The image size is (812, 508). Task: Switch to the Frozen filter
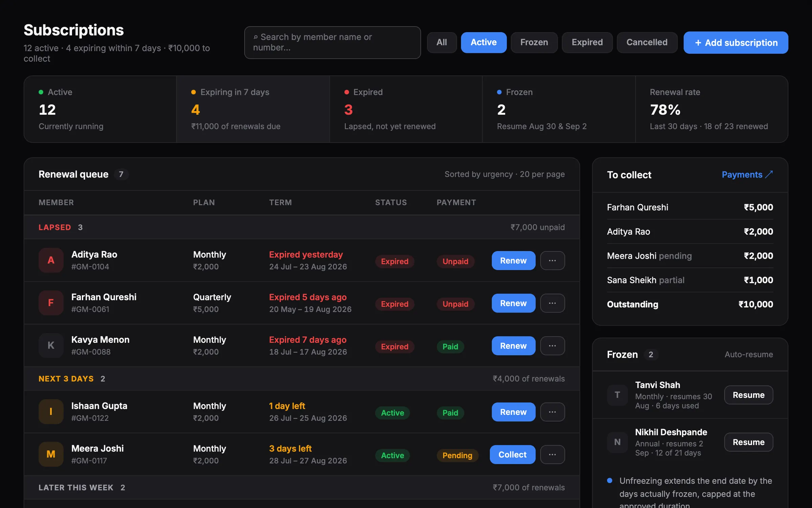pyautogui.click(x=534, y=42)
